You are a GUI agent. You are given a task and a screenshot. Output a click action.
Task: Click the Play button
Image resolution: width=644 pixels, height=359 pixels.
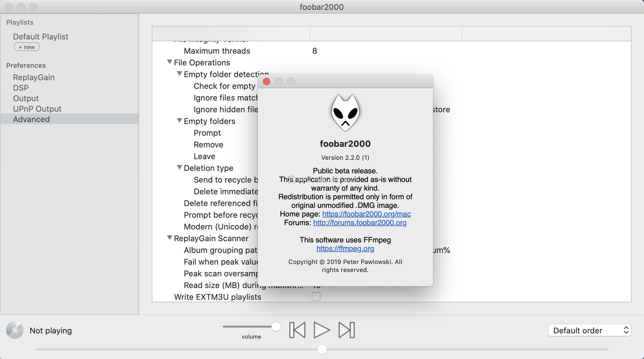pyautogui.click(x=322, y=330)
